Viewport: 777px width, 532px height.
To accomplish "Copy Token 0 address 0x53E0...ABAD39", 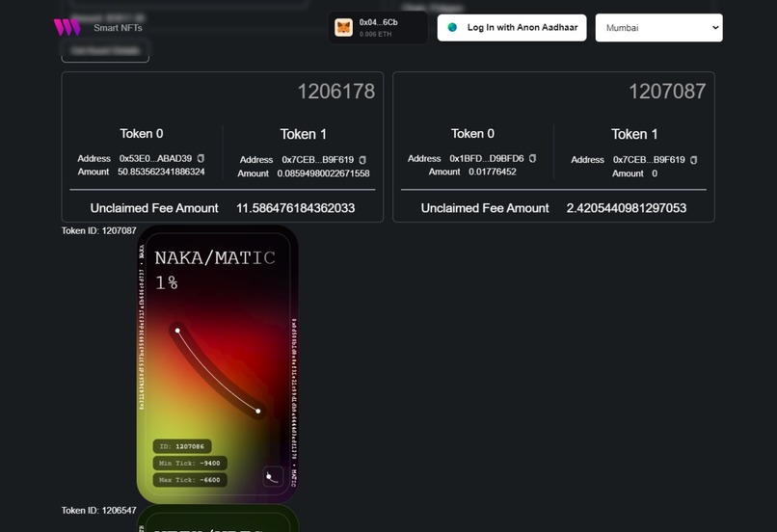I will point(201,158).
